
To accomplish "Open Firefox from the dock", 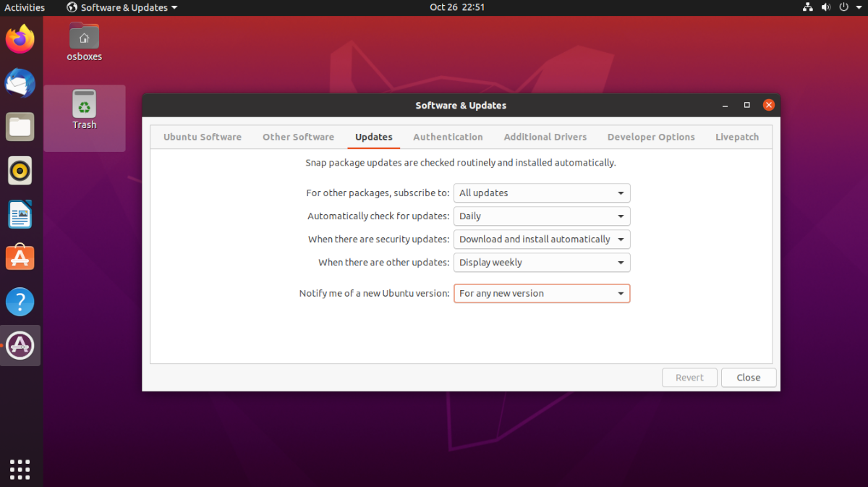I will [x=20, y=39].
